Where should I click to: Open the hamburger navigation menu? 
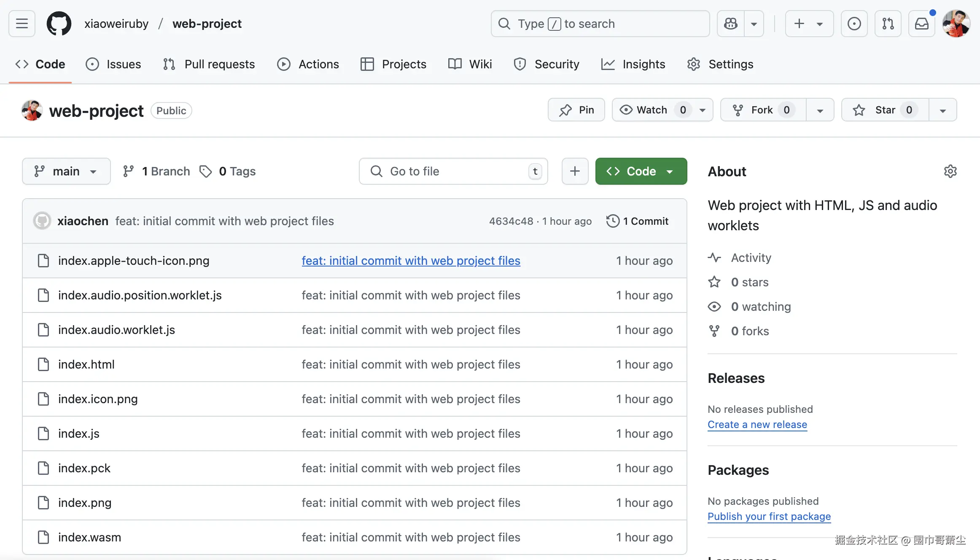pyautogui.click(x=22, y=24)
